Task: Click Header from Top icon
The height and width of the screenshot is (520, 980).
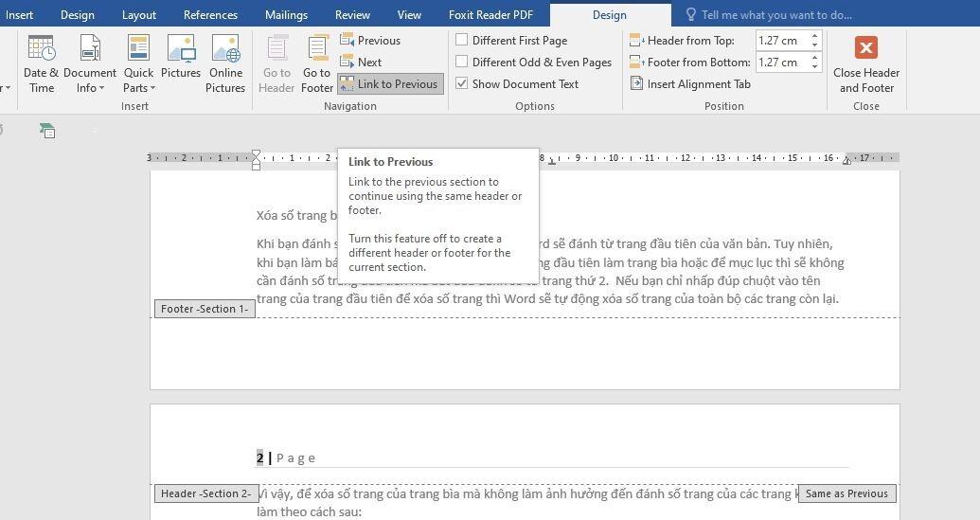Action: tap(637, 41)
